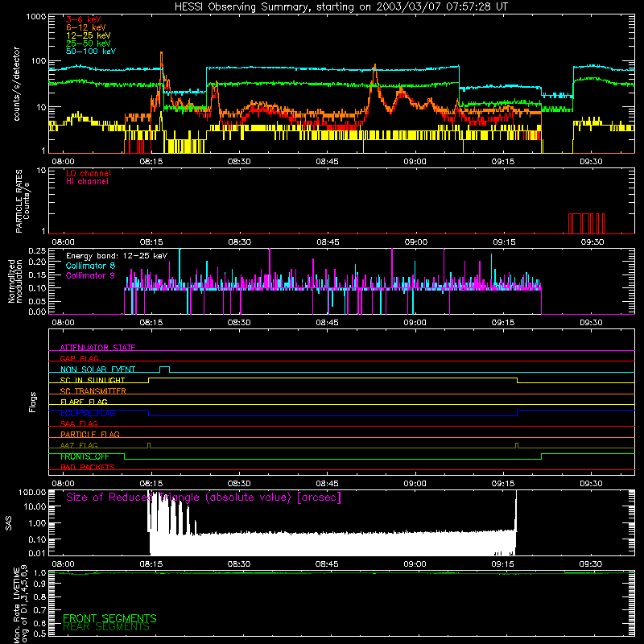
Task: Select the yellow 12-25 keV count-rate legend entry
Action: click(x=88, y=35)
